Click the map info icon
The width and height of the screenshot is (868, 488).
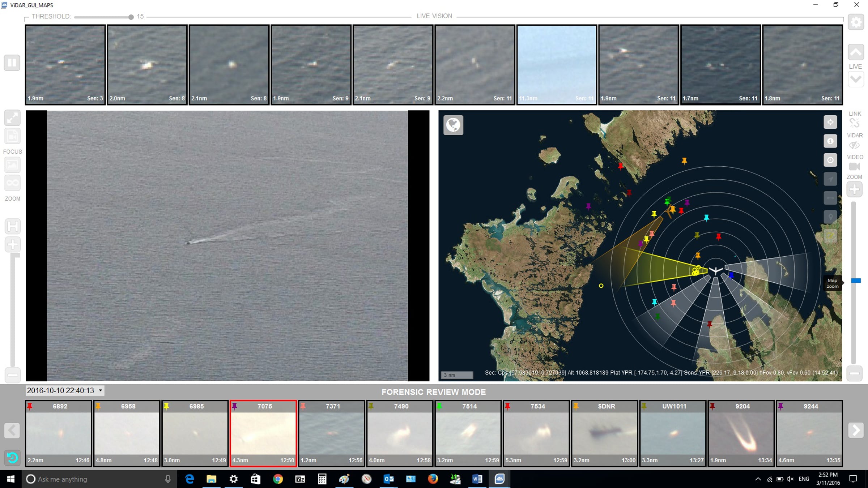coord(830,141)
